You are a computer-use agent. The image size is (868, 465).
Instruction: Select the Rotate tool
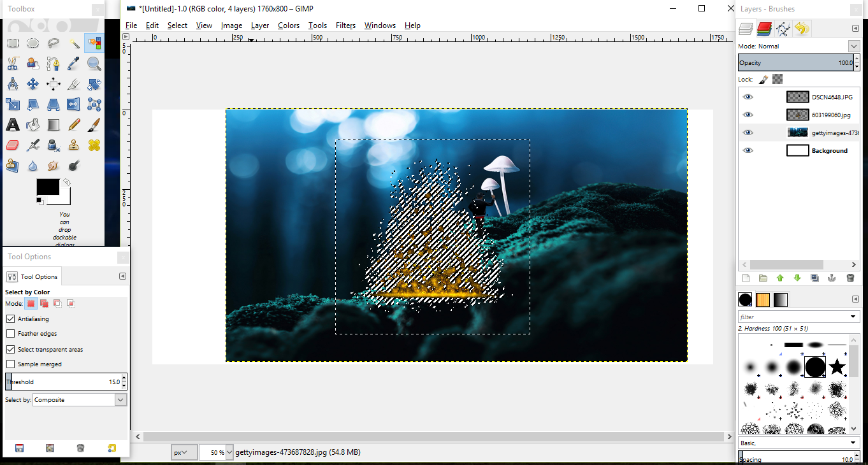click(x=94, y=84)
